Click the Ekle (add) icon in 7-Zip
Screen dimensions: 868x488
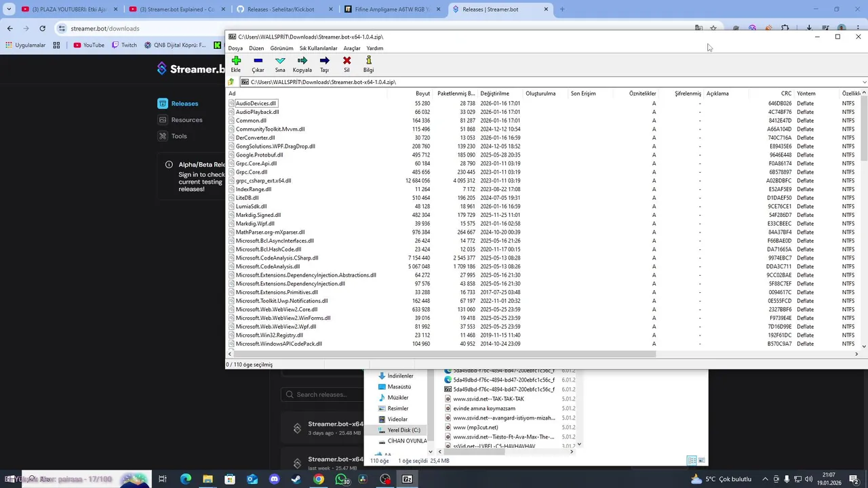[236, 61]
